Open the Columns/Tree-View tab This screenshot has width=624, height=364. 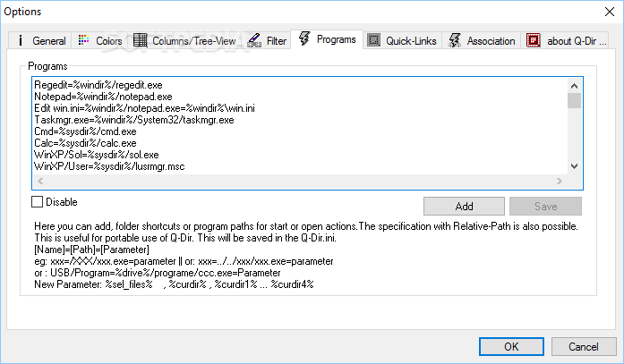(185, 40)
